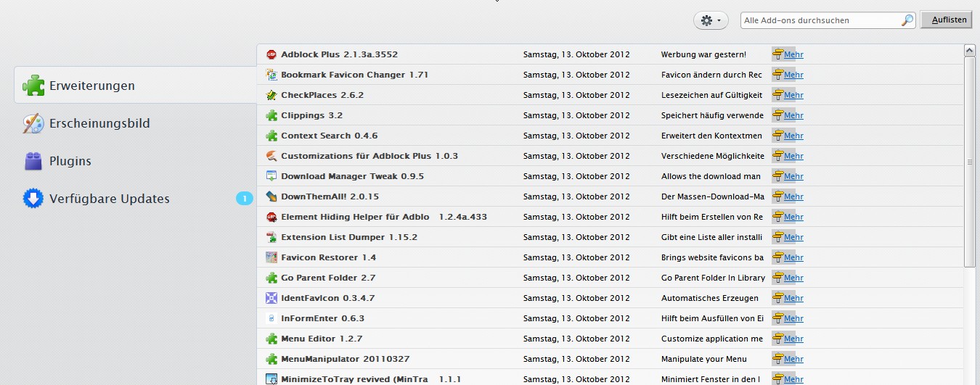This screenshot has height=385, width=980.
Task: Click description 'Brings website favicons ba'
Action: [712, 257]
